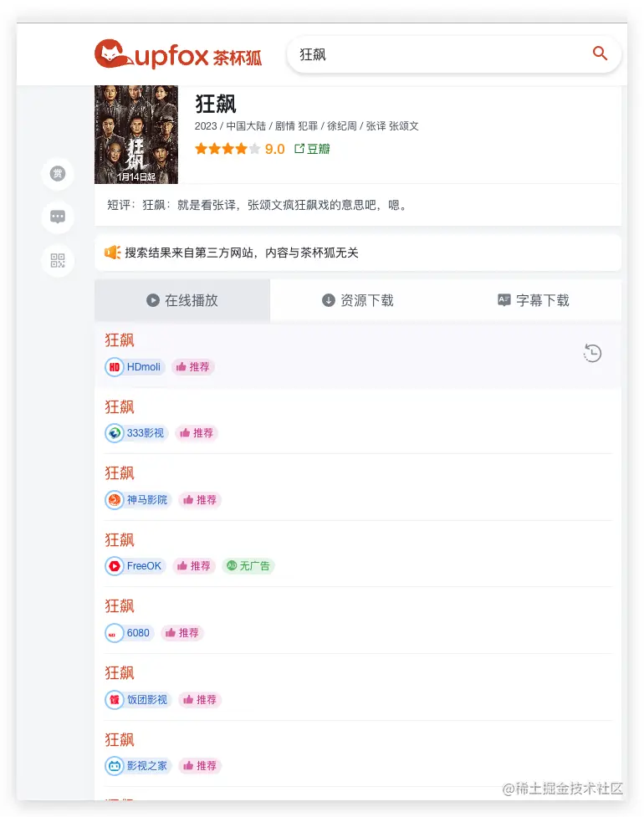Switch to the 在线播放 tab
This screenshot has height=817, width=644.
tap(182, 301)
